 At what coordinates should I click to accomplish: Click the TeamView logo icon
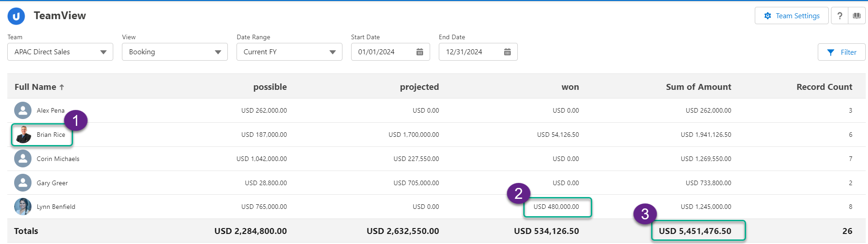[16, 16]
